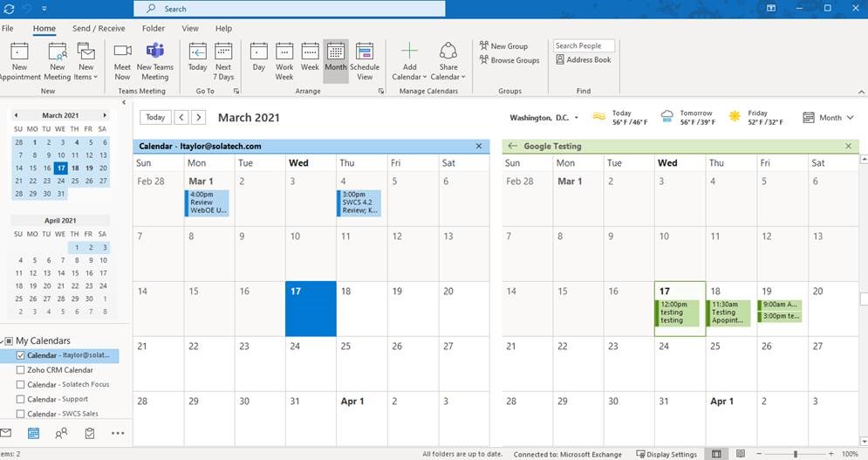The height and width of the screenshot is (460, 868).
Task: Go forward to next month
Action: [199, 118]
